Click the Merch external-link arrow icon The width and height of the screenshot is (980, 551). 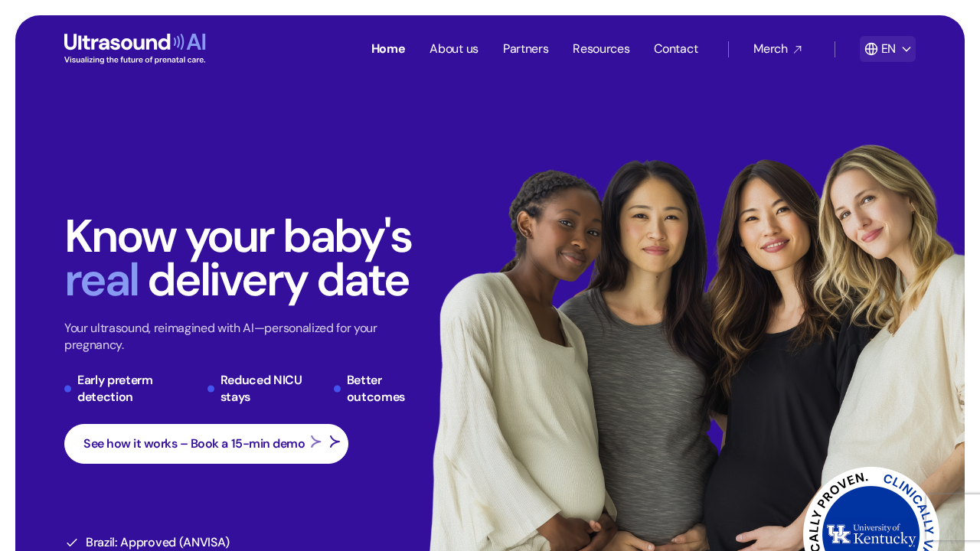pyautogui.click(x=798, y=49)
